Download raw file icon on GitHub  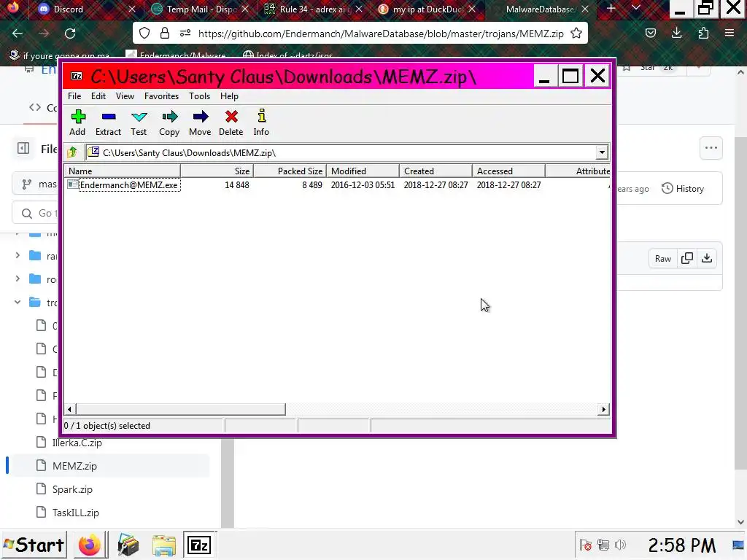tap(707, 259)
